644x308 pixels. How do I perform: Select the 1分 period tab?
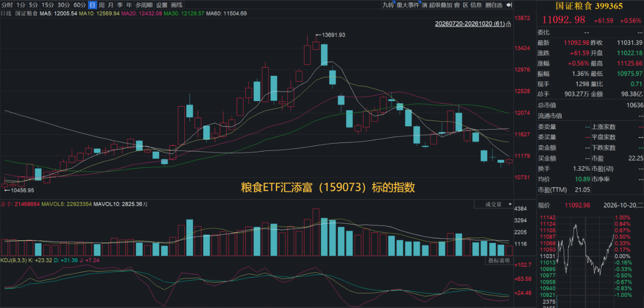[x=21, y=5]
